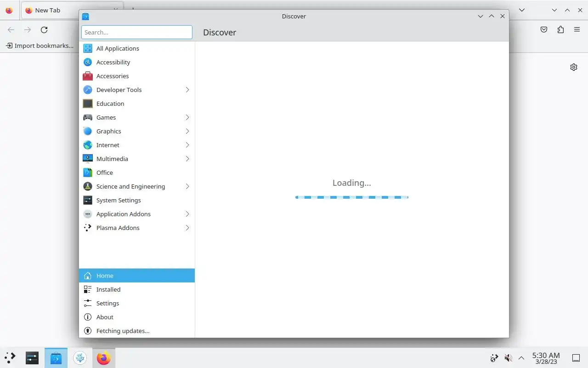Screen dimensions: 588x368
Task: Open System Settings from the taskbar
Action: click(x=32, y=357)
